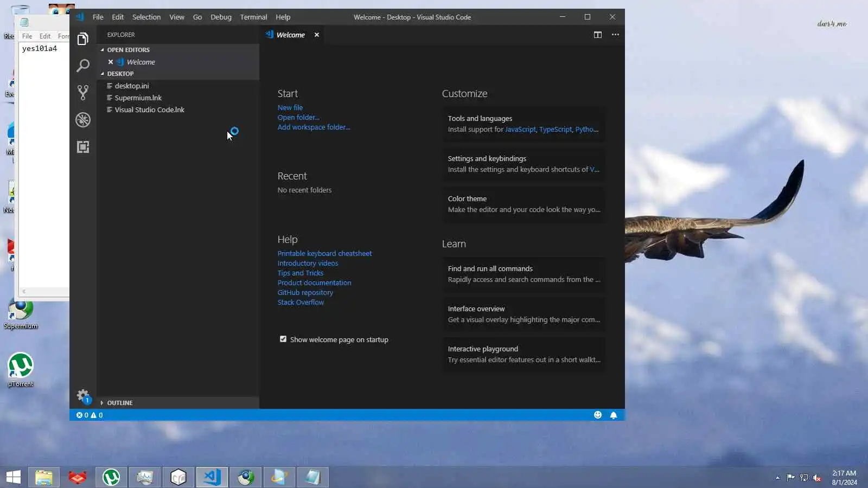Image resolution: width=868 pixels, height=488 pixels.
Task: Open notifications bell in status bar
Action: (x=614, y=415)
